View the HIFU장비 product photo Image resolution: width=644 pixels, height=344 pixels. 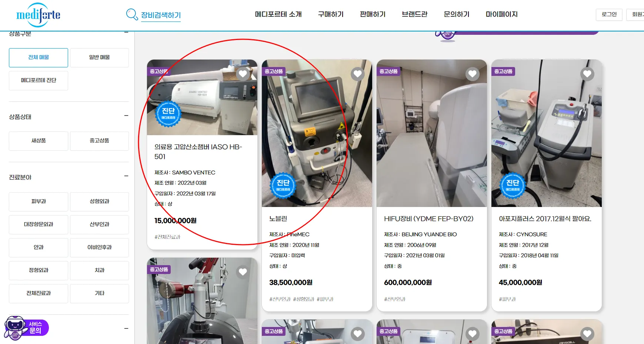point(432,133)
